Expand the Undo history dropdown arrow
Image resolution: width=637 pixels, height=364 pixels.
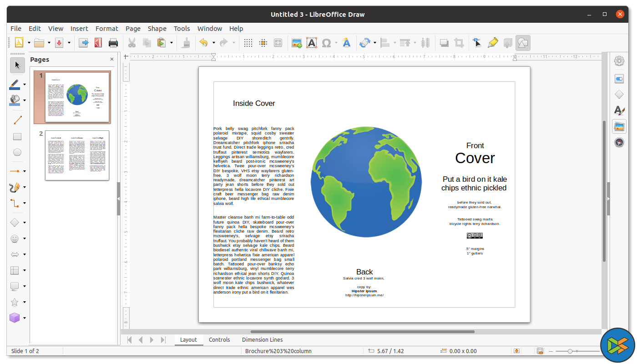(x=214, y=43)
